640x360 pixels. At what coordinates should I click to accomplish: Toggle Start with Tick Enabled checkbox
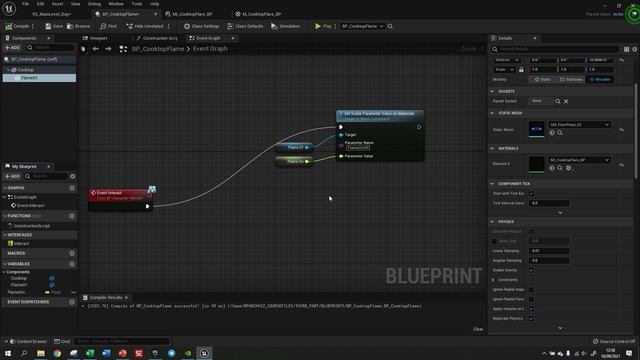pos(531,194)
